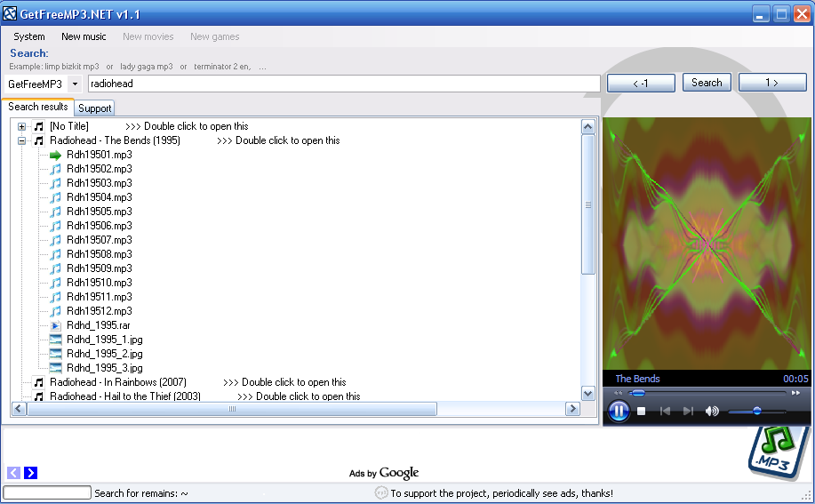Viewport: 815px width, 504px height.
Task: Open the System menu
Action: (29, 36)
